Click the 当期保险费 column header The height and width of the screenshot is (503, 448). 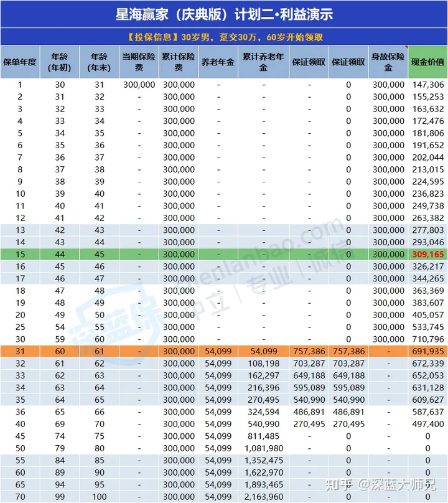point(139,62)
